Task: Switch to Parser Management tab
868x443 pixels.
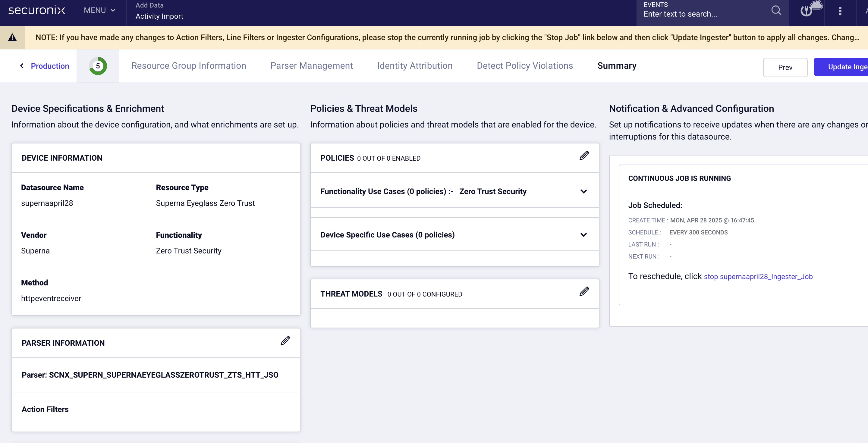Action: point(312,66)
